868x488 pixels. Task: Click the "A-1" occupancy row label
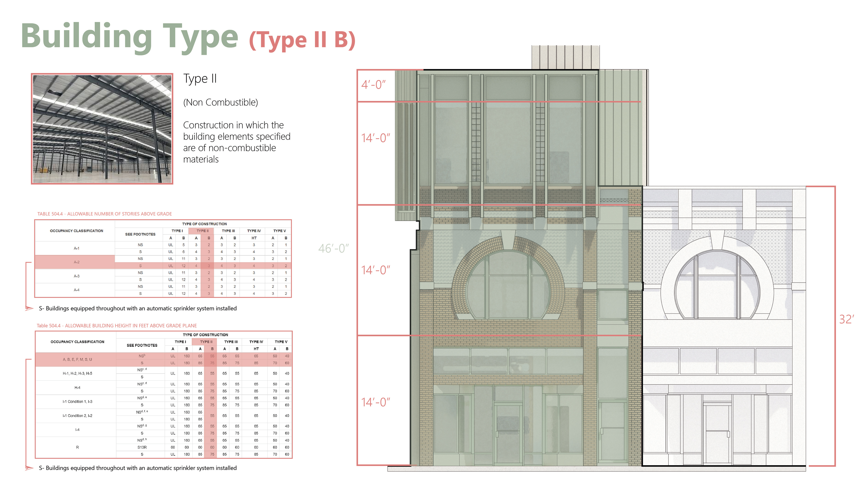point(76,248)
